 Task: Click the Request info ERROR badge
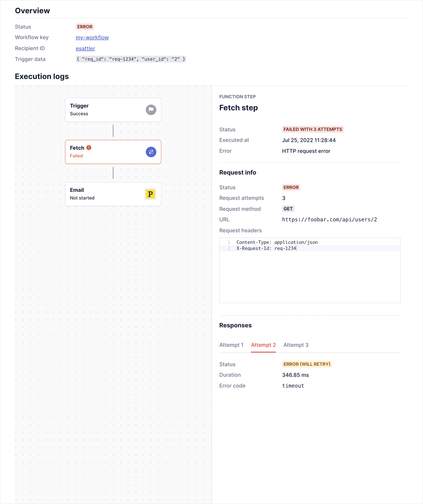tap(291, 187)
